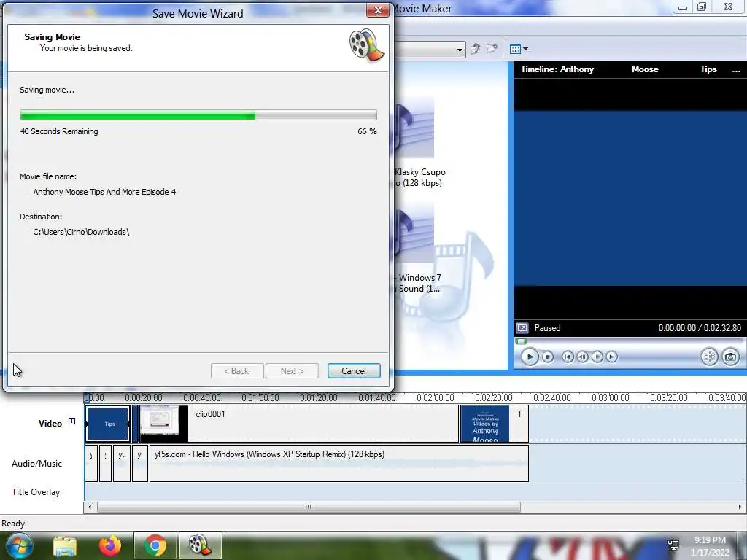Click the 0:02:00.00 mark on timeline ruler

435,397
